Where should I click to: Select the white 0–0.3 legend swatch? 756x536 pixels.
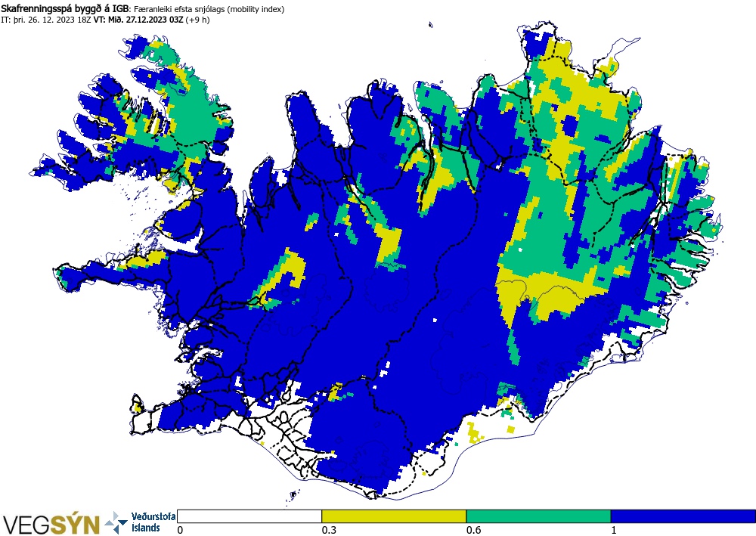click(249, 516)
